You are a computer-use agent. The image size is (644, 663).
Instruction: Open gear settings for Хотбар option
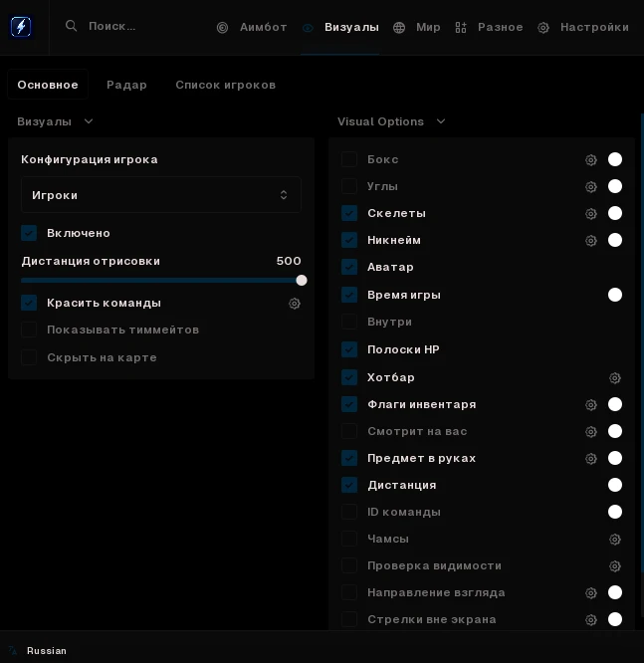click(x=615, y=377)
